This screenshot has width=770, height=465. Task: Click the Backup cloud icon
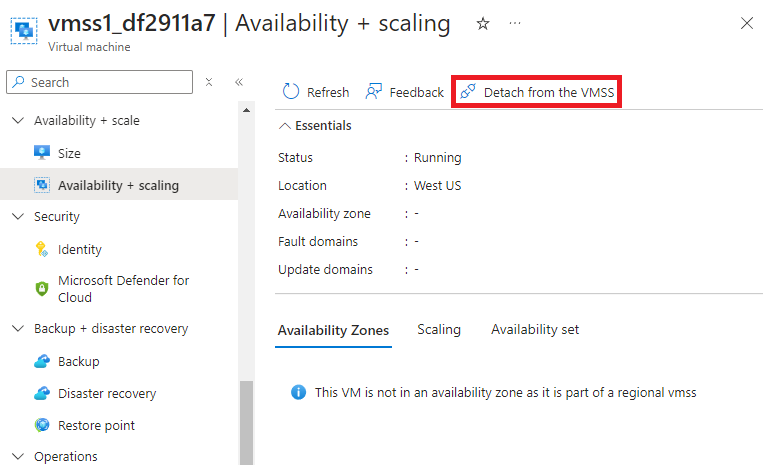(x=42, y=361)
